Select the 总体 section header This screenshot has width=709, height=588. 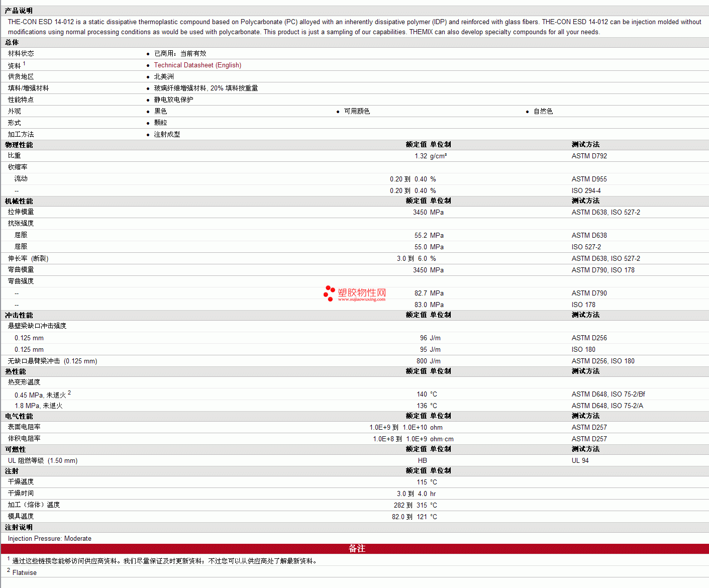(x=12, y=43)
